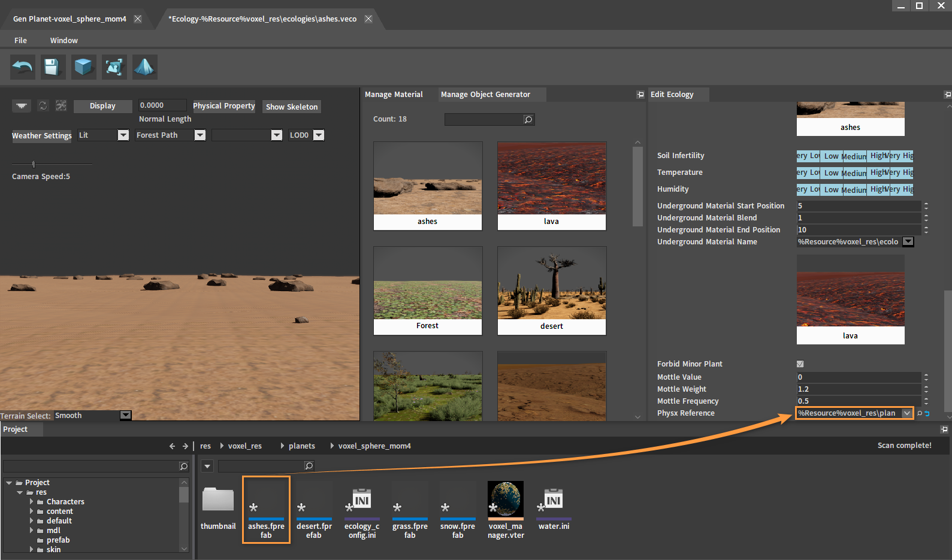Click the project browser back arrow
Image resolution: width=952 pixels, height=560 pixels.
tap(172, 446)
